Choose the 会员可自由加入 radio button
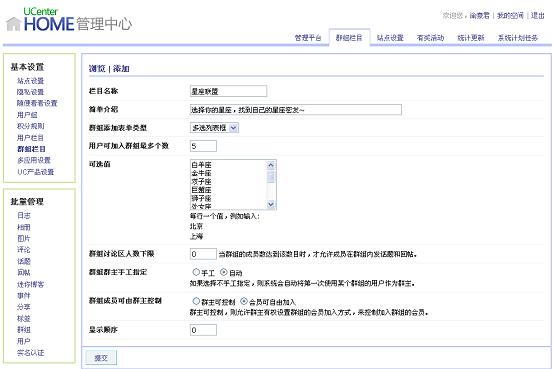This screenshot has width=553, height=369. (x=244, y=301)
